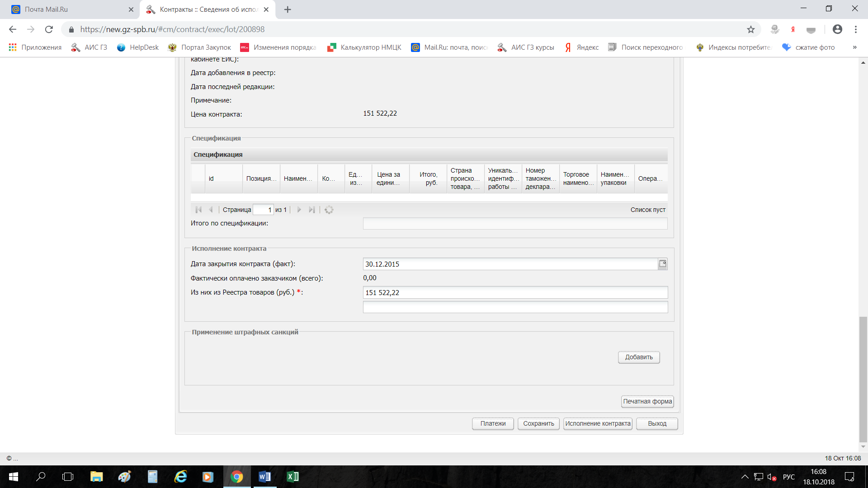
Task: Click the page number field
Action: tap(263, 210)
